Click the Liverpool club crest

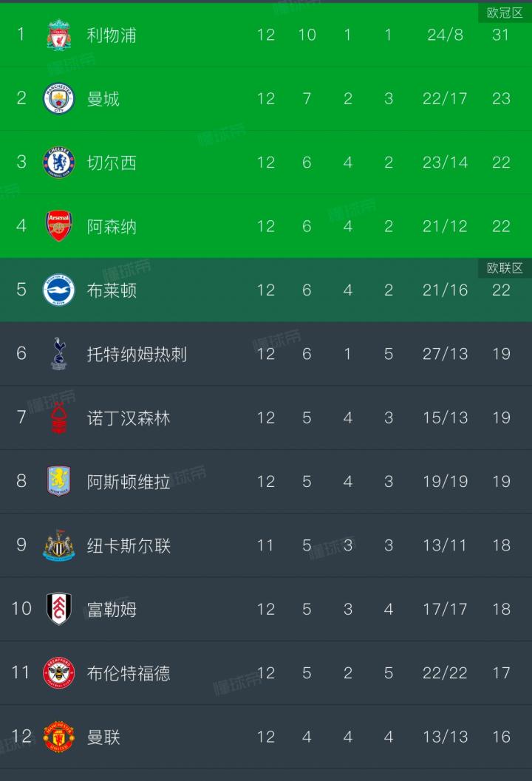58,35
